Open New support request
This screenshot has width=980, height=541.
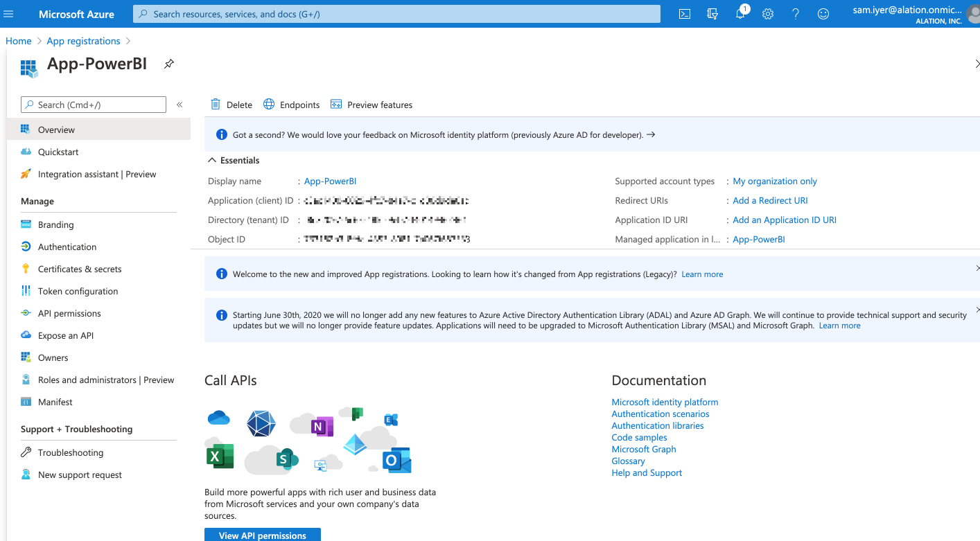[98, 475]
